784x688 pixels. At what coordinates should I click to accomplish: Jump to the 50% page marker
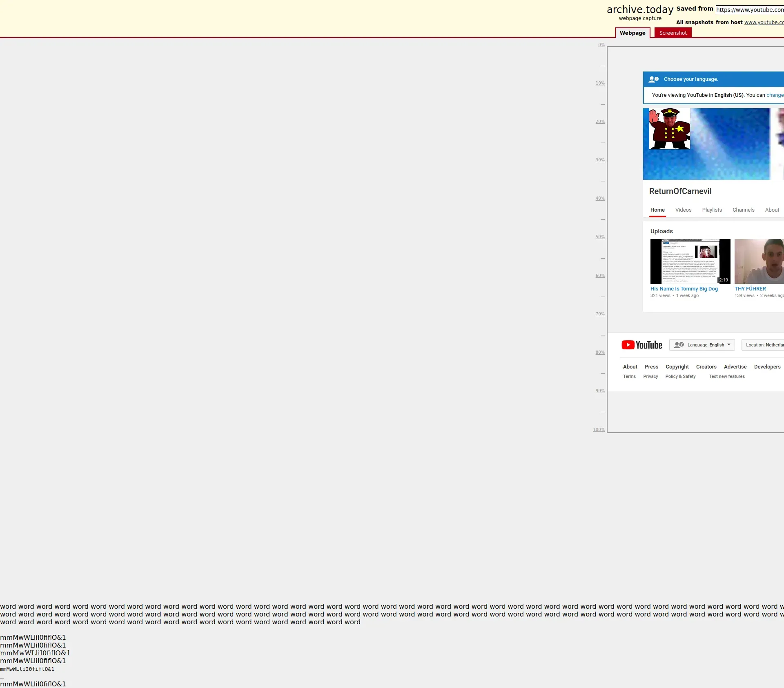click(599, 237)
